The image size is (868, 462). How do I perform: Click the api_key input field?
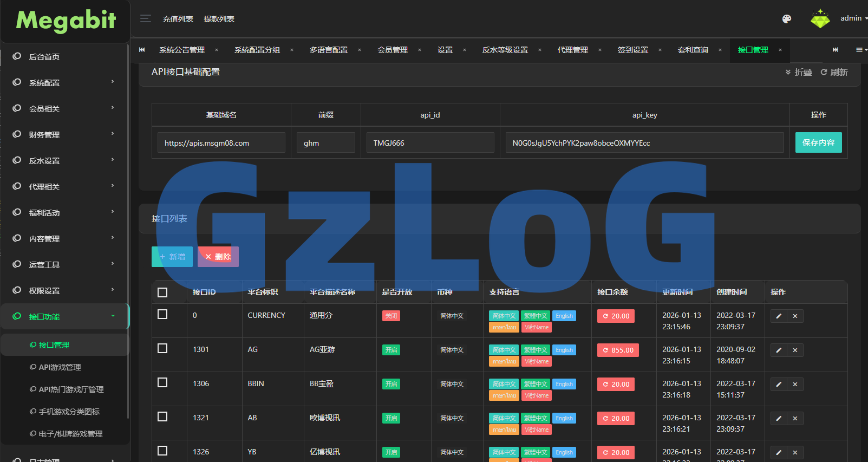(x=644, y=143)
